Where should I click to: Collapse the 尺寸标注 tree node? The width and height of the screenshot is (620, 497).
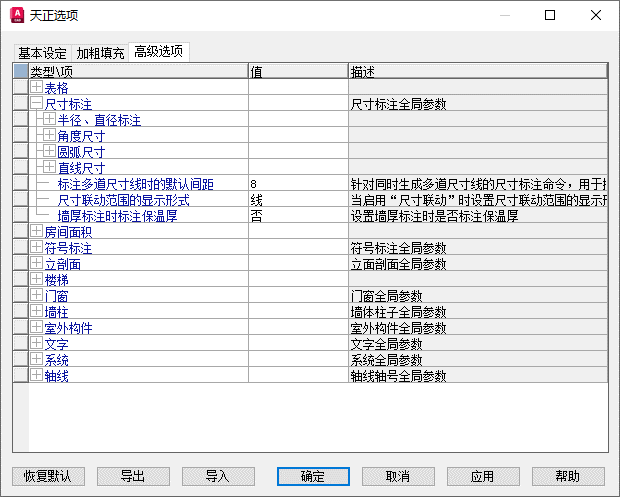pos(37,104)
